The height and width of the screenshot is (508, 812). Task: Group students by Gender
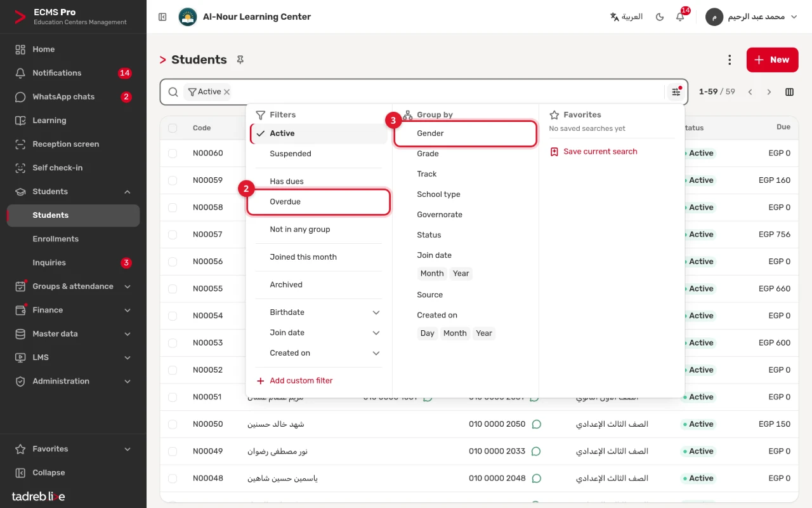coord(466,133)
